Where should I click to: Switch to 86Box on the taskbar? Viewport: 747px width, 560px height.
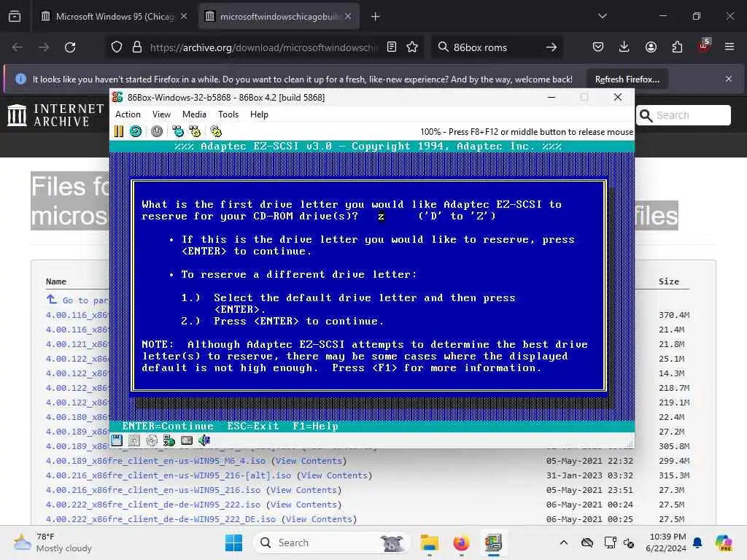tap(494, 542)
